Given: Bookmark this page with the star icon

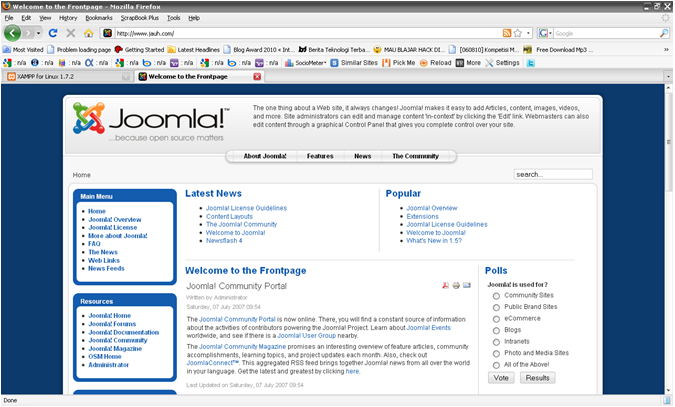Looking at the screenshot, I should 518,33.
